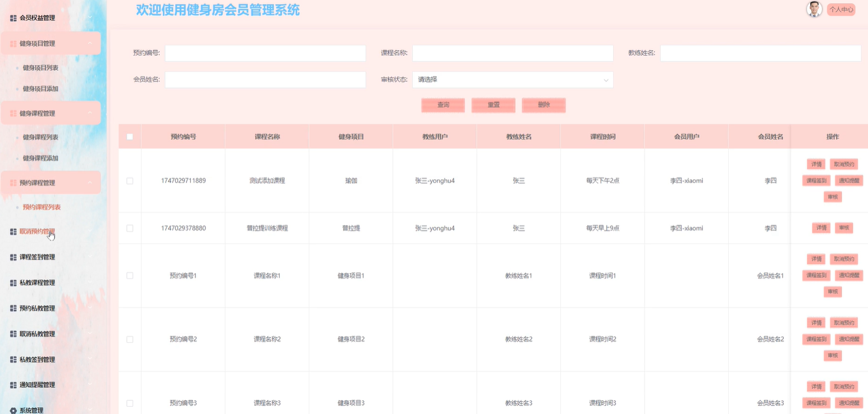Click the 私教签到管理 sidebar icon
This screenshot has width=868, height=414.
pos(13,360)
